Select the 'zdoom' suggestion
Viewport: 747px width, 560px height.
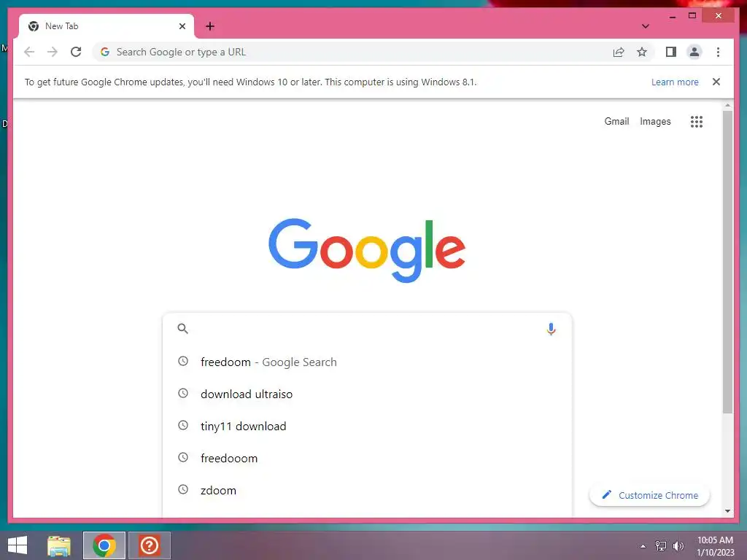367,490
